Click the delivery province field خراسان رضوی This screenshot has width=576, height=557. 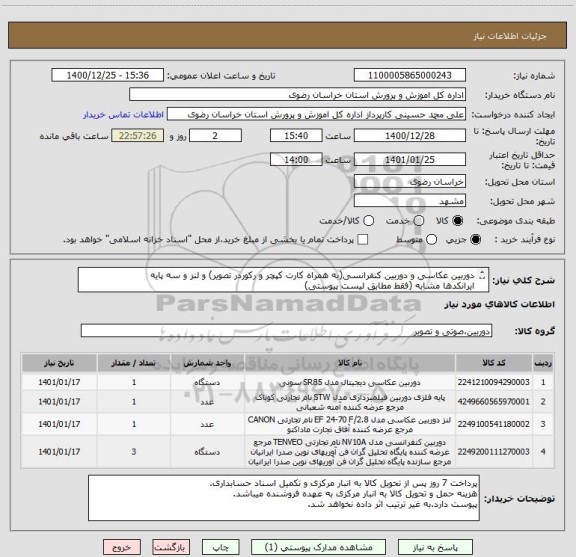click(x=410, y=181)
